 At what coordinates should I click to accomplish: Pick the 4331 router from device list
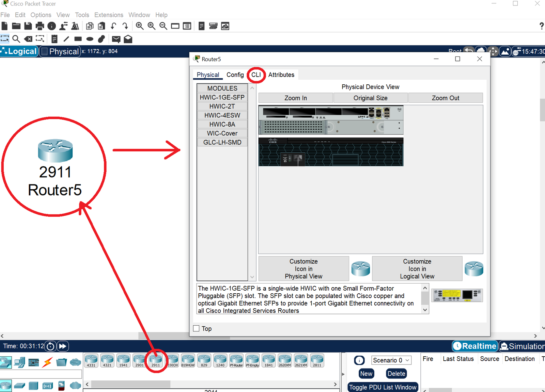91,360
